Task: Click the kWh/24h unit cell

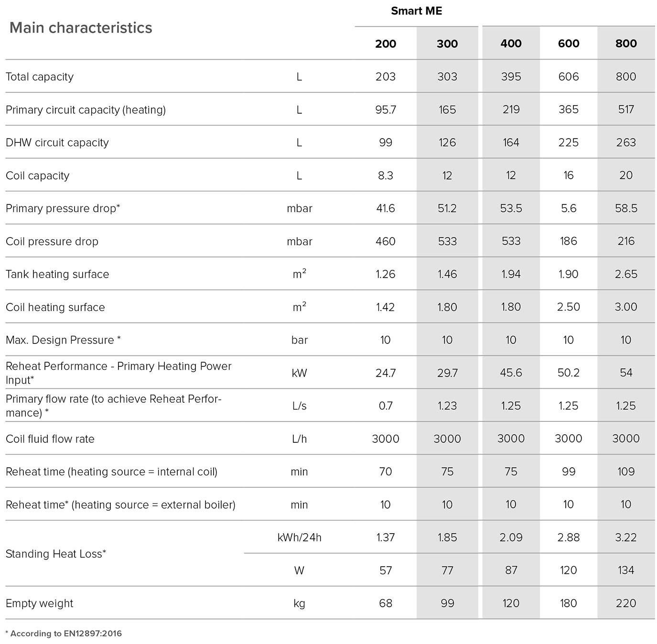Action: click(x=299, y=537)
